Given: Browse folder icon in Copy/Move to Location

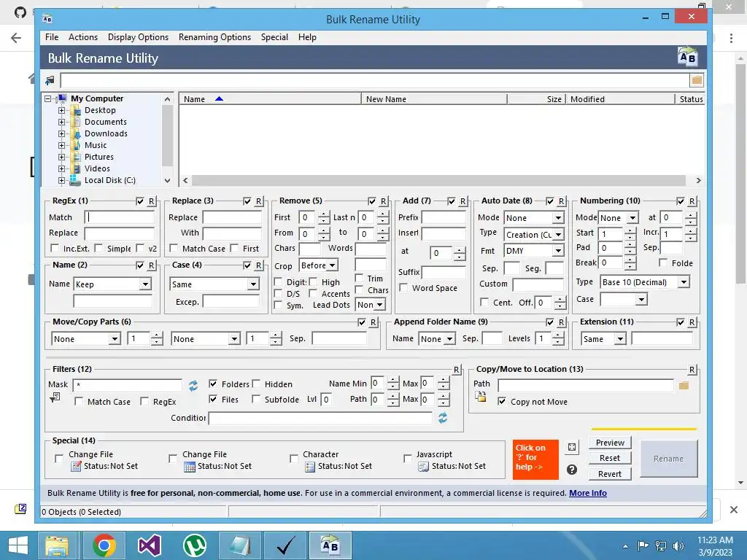Looking at the screenshot, I should (x=684, y=385).
